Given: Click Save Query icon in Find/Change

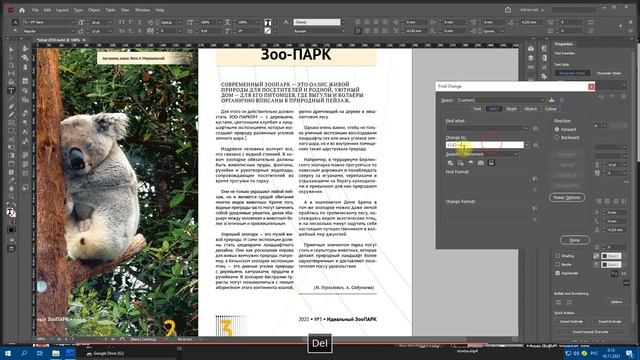Looking at the screenshot, I should 551,100.
